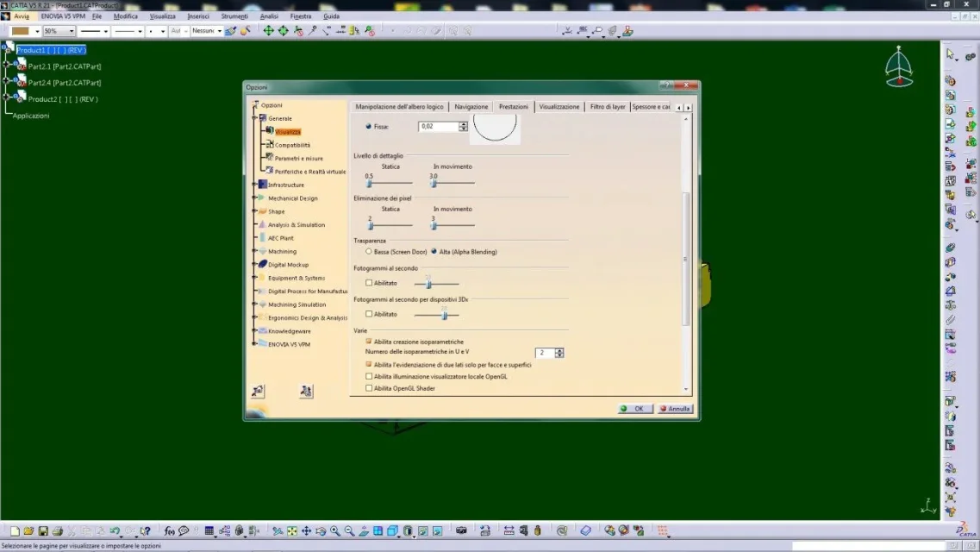Expand the Digital Mockup options node
Image resolution: width=980 pixels, height=552 pixels.
(254, 265)
